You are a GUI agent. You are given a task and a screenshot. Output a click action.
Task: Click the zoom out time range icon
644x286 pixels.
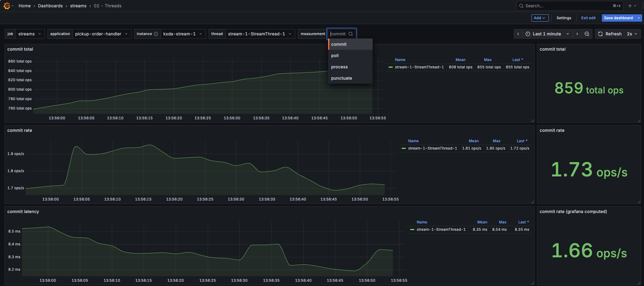[587, 34]
